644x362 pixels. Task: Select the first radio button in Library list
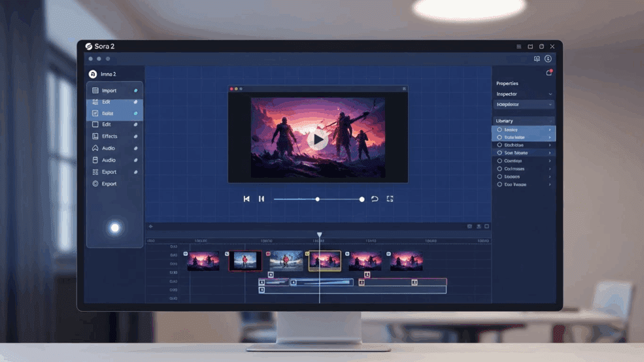pyautogui.click(x=499, y=129)
